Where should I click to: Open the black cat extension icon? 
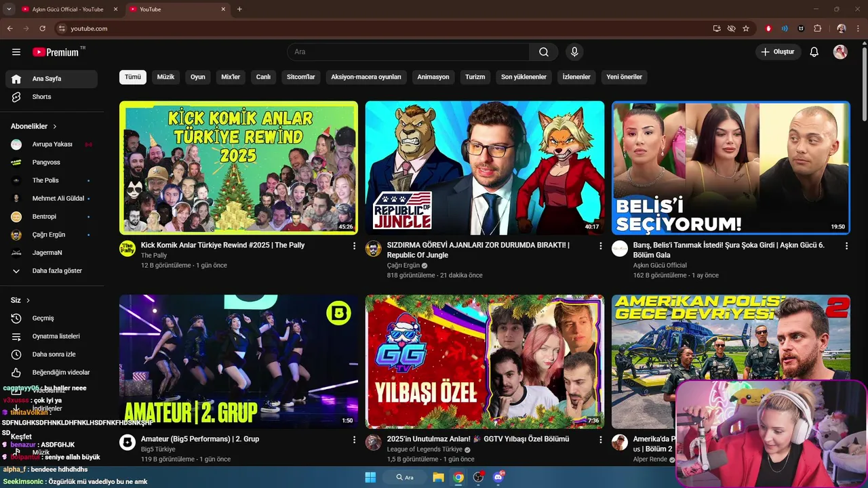tap(801, 28)
